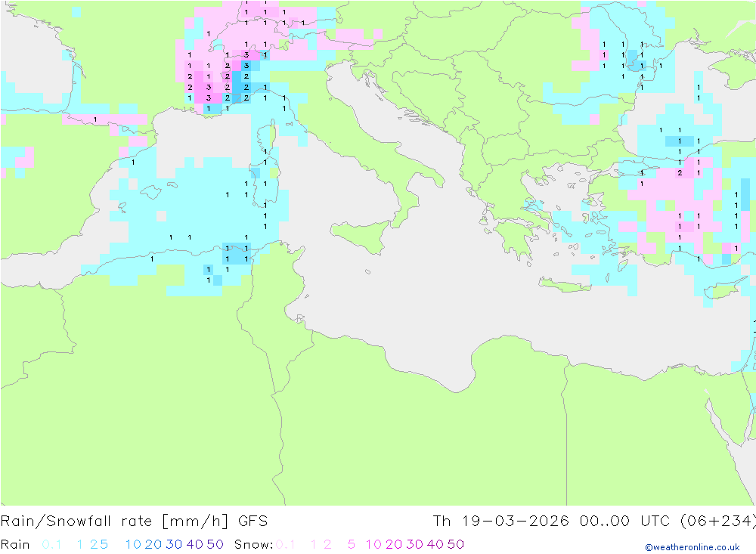The height and width of the screenshot is (554, 756).
Task: Select the rain legend value 40
Action: pyautogui.click(x=195, y=544)
